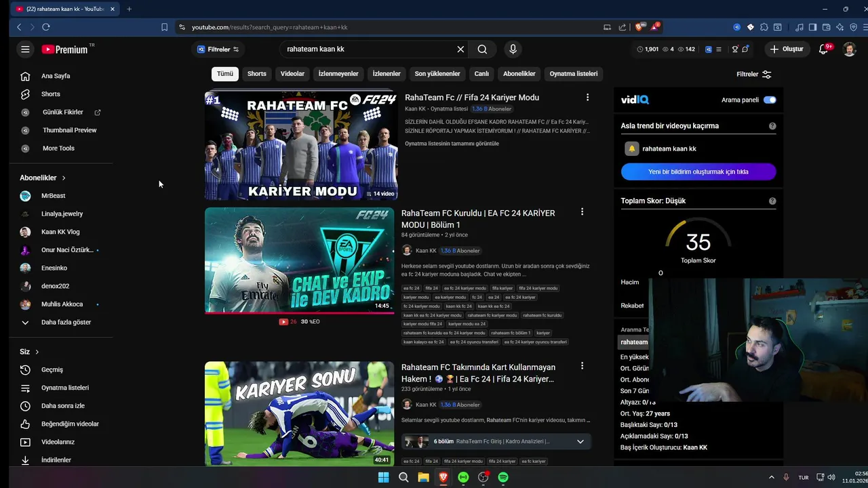Open the RahaTeam FC Kariyer Modu playlist thumbnail

(301, 145)
